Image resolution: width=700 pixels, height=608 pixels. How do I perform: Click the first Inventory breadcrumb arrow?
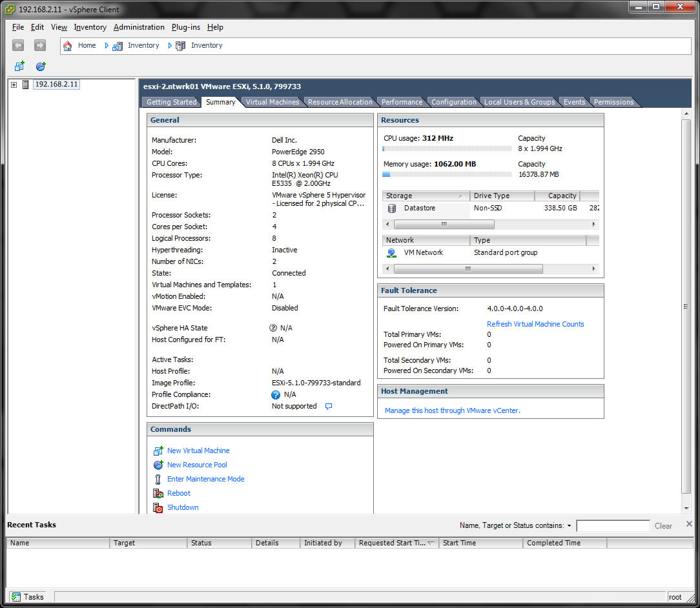point(107,45)
